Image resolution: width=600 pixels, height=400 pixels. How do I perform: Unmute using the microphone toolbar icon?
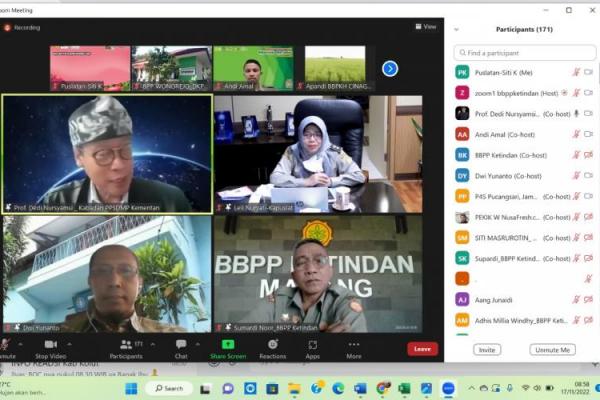[5, 344]
